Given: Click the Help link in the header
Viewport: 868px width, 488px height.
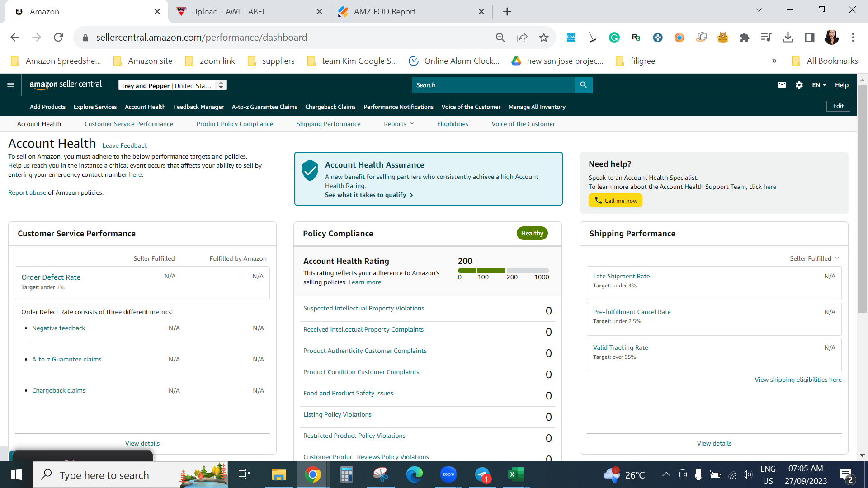Looking at the screenshot, I should pos(842,85).
